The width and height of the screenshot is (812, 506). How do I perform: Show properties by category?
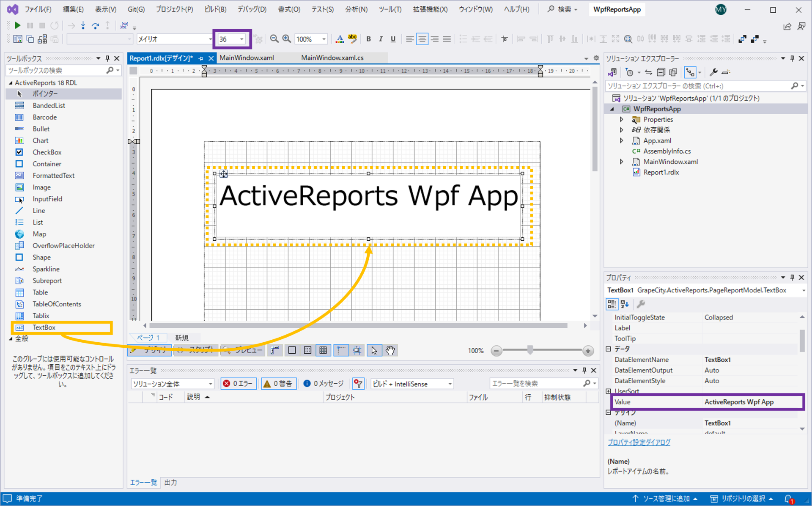pyautogui.click(x=612, y=304)
